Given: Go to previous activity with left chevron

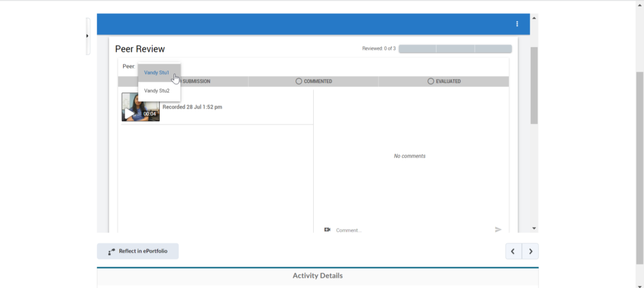Looking at the screenshot, I should click(513, 252).
